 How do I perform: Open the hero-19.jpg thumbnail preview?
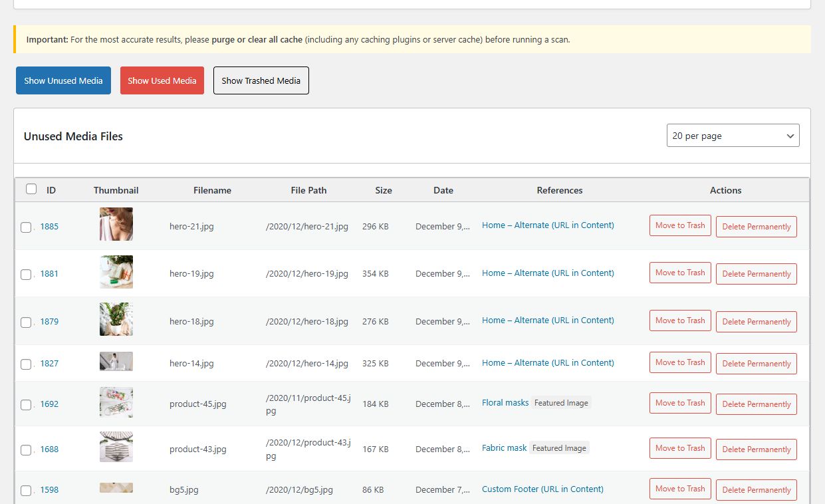(x=116, y=272)
